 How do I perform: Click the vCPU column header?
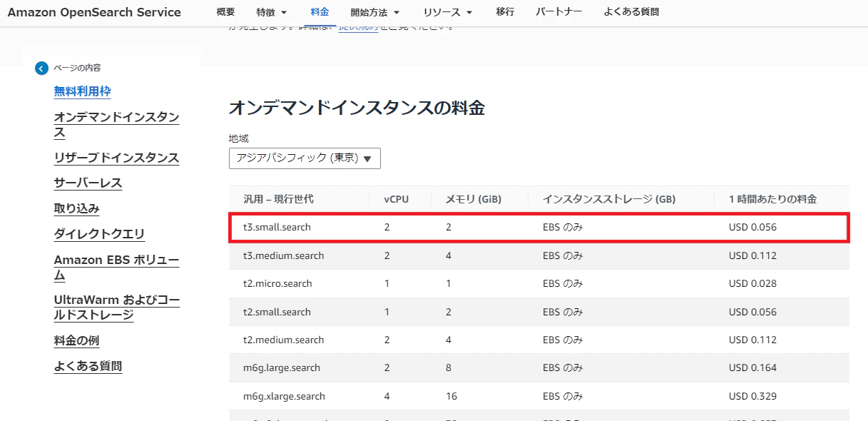click(397, 199)
